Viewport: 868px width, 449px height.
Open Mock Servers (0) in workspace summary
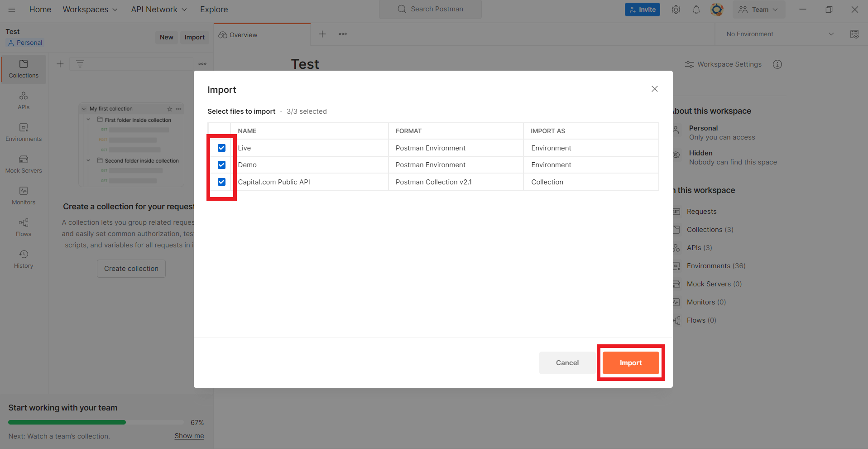(714, 284)
